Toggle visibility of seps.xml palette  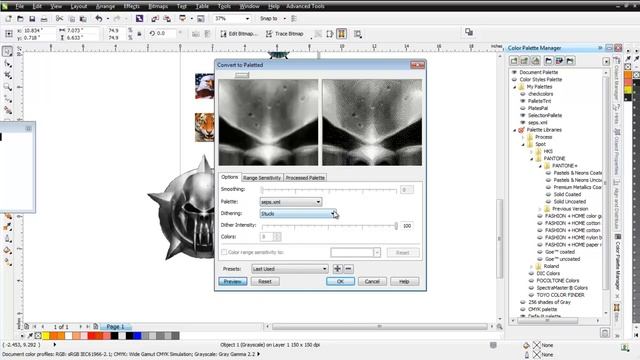(x=523, y=122)
